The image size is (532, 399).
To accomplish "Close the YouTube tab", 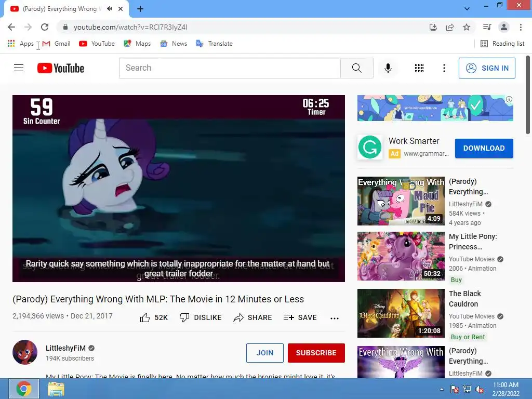I will [x=121, y=9].
